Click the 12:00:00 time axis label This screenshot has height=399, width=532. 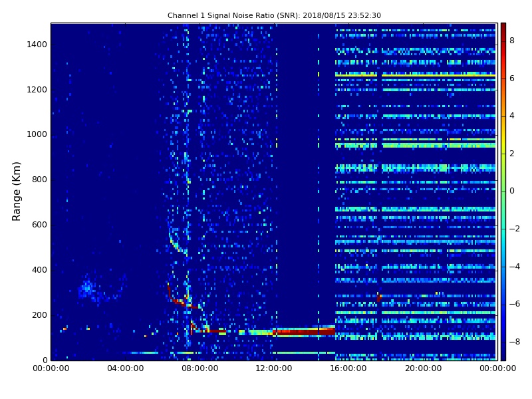click(274, 368)
